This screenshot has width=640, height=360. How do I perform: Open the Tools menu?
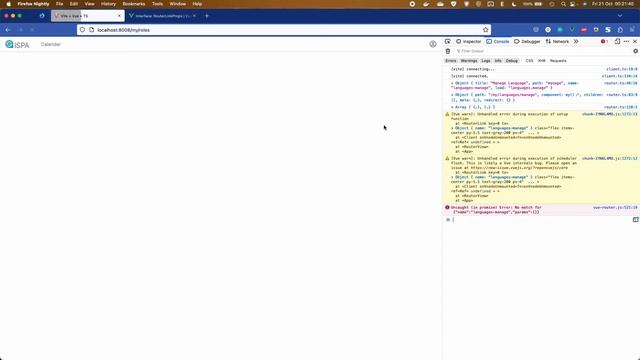tap(157, 4)
